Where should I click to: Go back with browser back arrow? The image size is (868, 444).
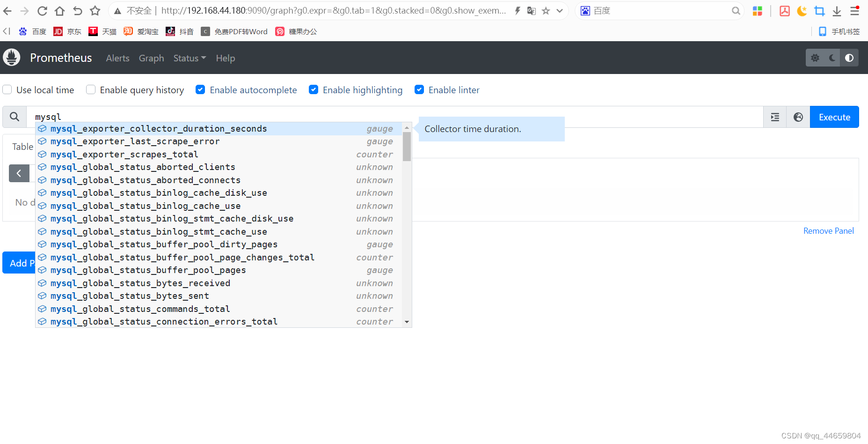click(x=7, y=11)
